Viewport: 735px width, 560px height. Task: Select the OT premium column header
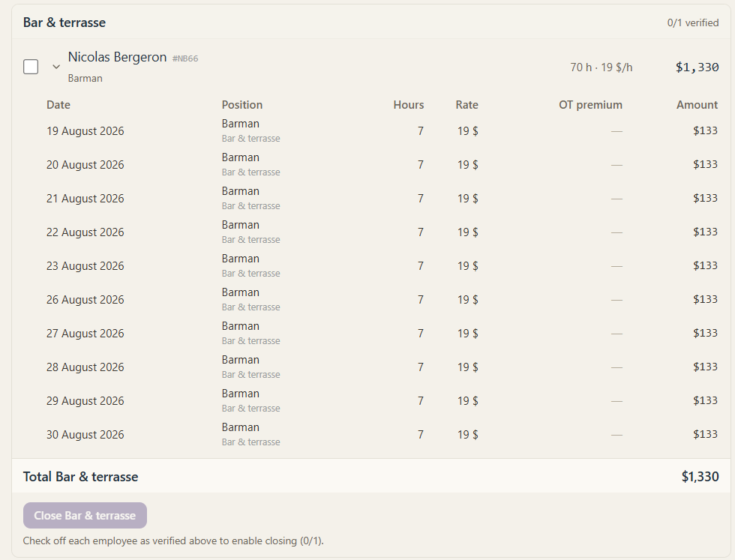coord(591,105)
